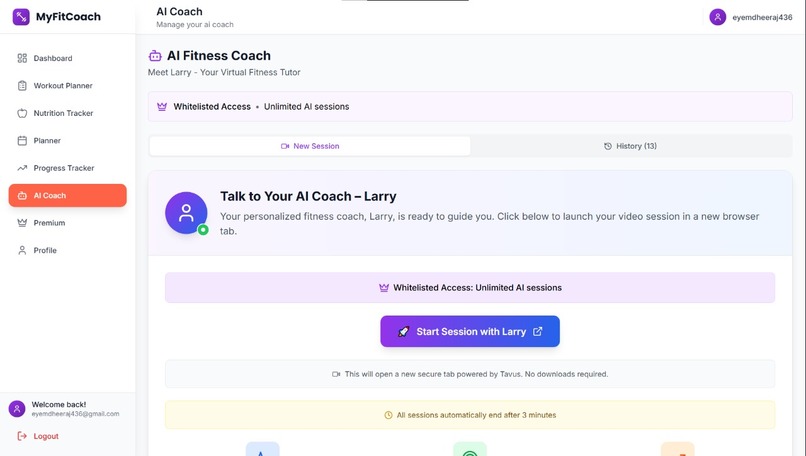Click the AI Coach robot icon in sidebar
Screen dimensions: 806x456
point(22,195)
